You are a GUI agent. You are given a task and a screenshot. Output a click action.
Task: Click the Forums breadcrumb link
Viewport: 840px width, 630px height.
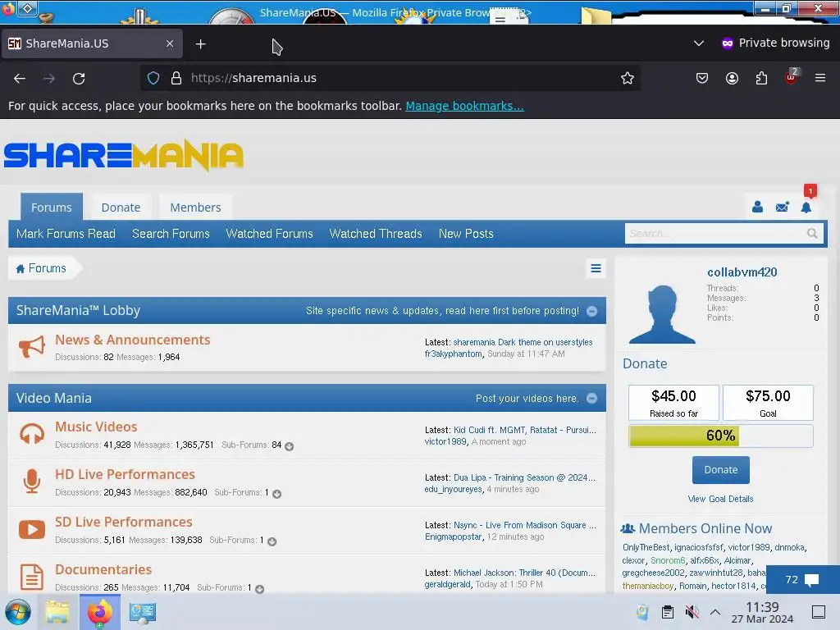(x=47, y=268)
